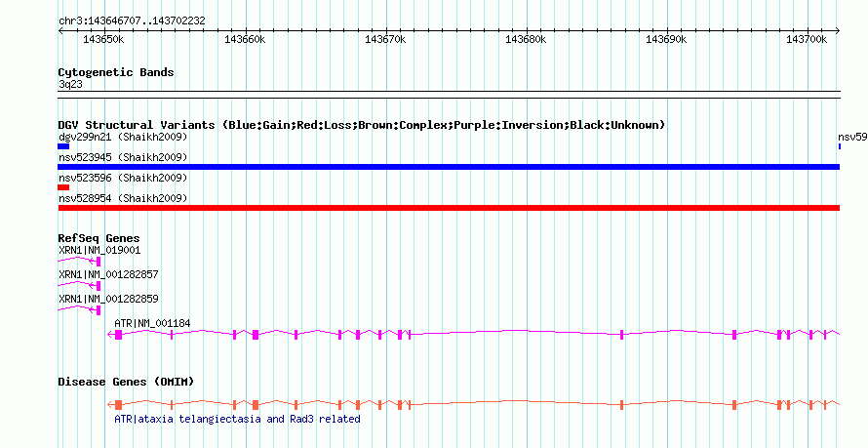Click the Cytogenetic Bands track heading
The width and height of the screenshot is (868, 448).
point(116,72)
